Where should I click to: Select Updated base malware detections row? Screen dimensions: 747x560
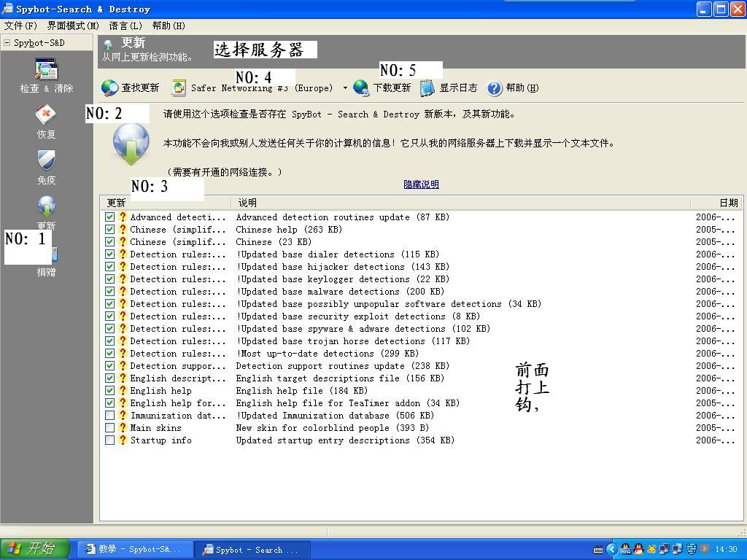click(x=419, y=292)
